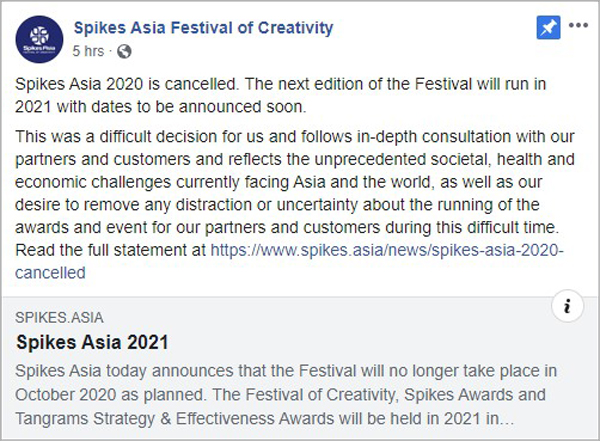
Task: Click the 'Read the full statement at' text
Action: pos(110,250)
